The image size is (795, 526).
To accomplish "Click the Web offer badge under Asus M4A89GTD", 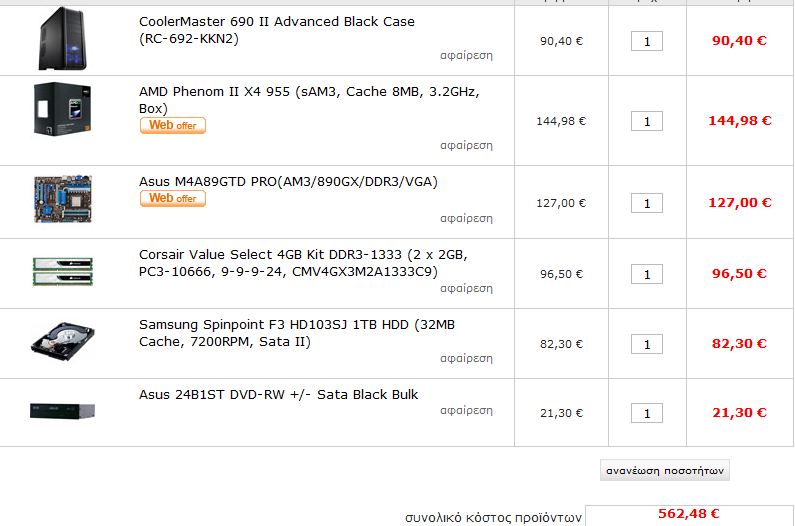I will click(x=173, y=198).
